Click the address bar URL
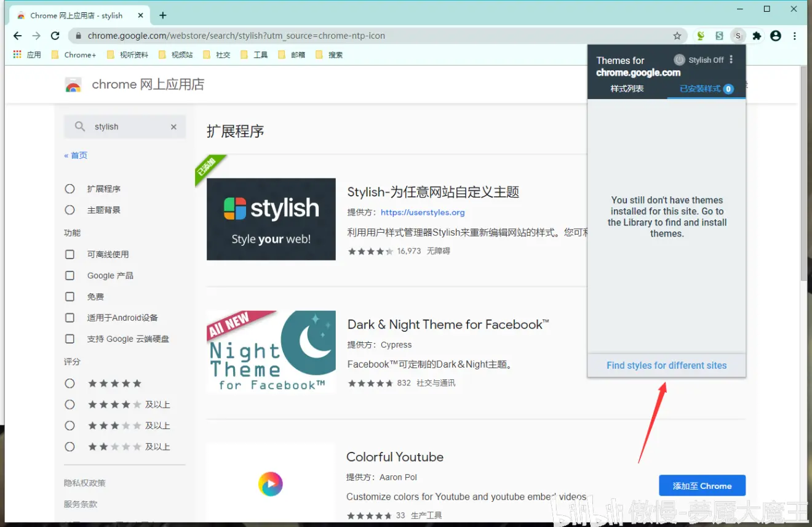The width and height of the screenshot is (812, 527). tap(236, 36)
